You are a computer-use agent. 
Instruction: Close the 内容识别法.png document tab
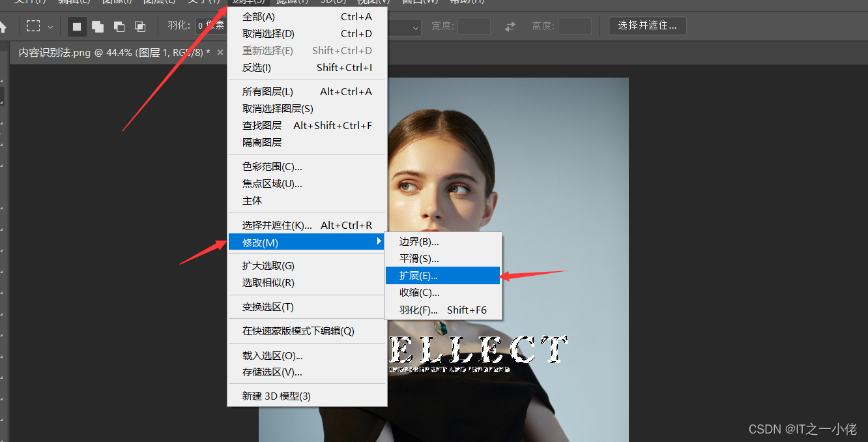click(220, 52)
